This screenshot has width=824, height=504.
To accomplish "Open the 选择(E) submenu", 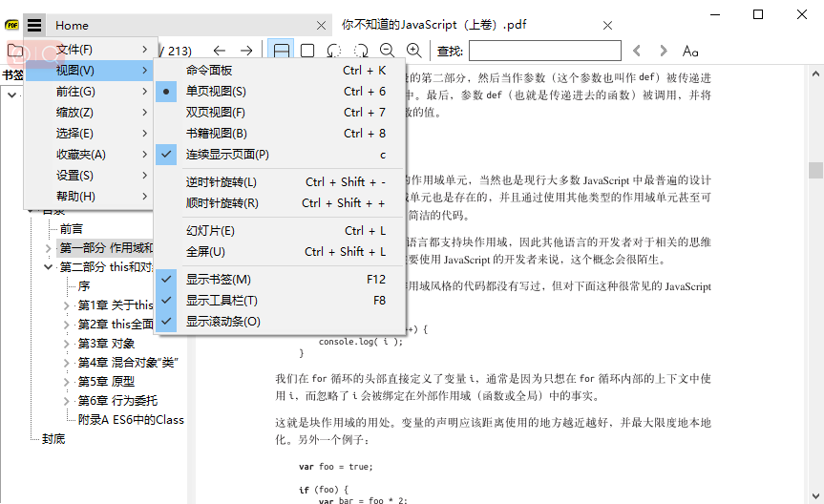I will [89, 134].
